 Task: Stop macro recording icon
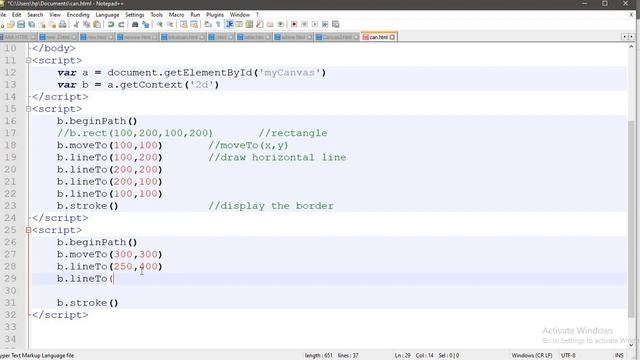(304, 24)
